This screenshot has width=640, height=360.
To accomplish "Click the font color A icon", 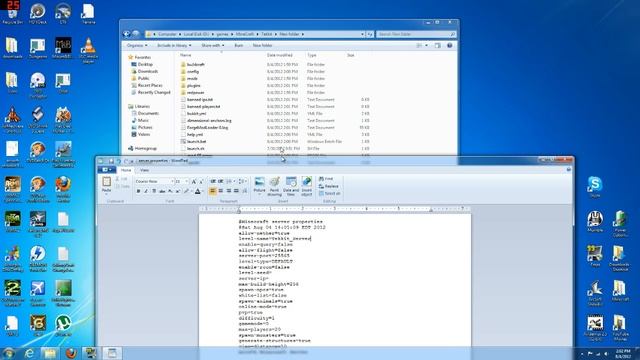I will tap(198, 191).
